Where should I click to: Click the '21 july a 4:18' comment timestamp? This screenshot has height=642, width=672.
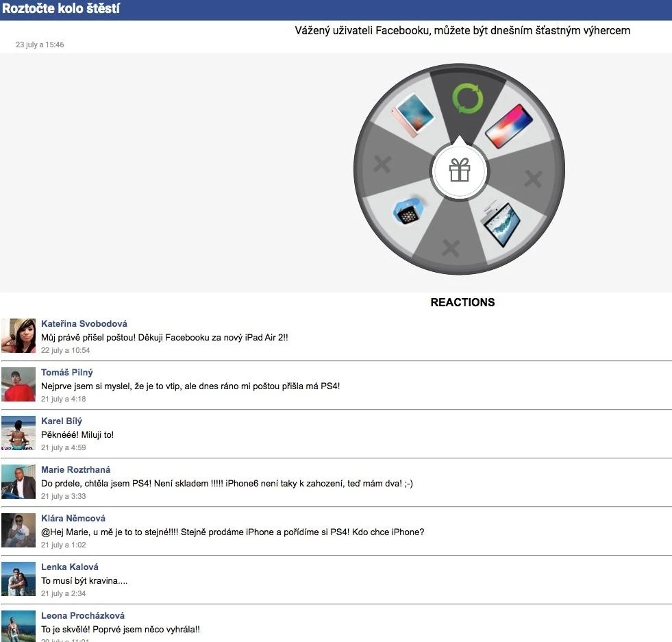coord(64,399)
